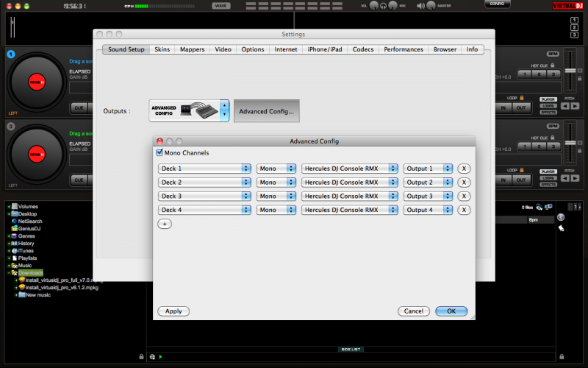Switch to the Skins tab

click(x=162, y=49)
